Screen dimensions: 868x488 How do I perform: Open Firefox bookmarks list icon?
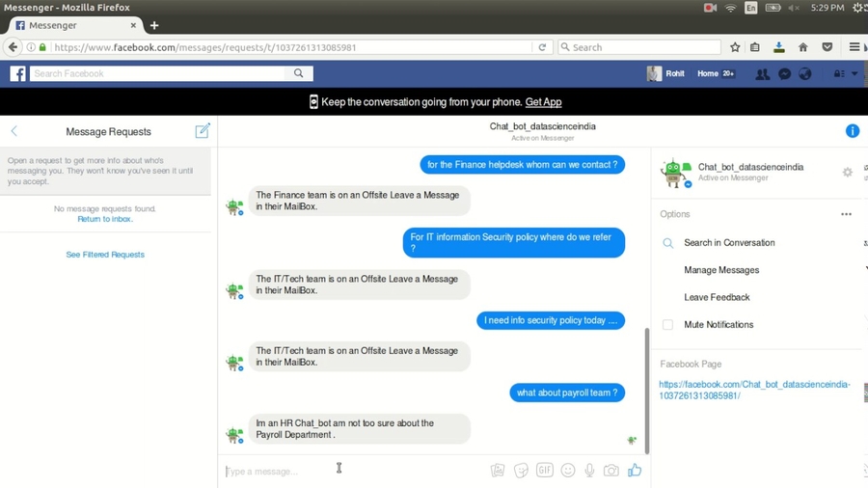pos(755,47)
